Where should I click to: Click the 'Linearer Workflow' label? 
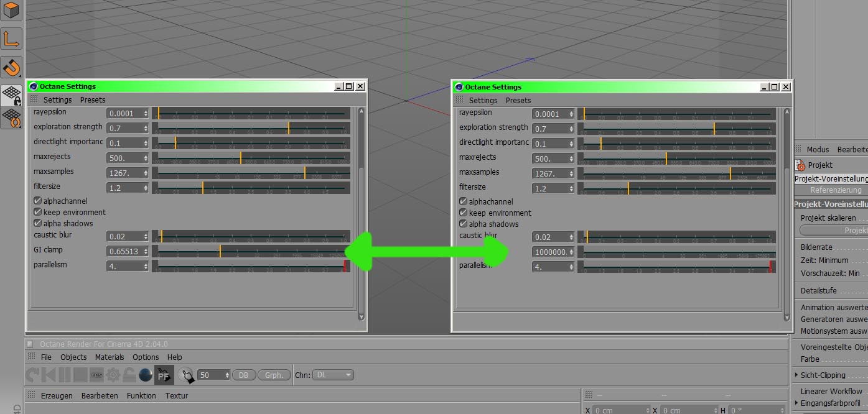point(831,392)
